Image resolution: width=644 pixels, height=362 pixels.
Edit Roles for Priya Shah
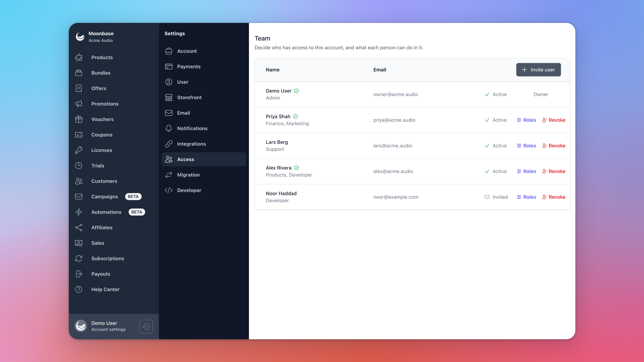(x=526, y=120)
